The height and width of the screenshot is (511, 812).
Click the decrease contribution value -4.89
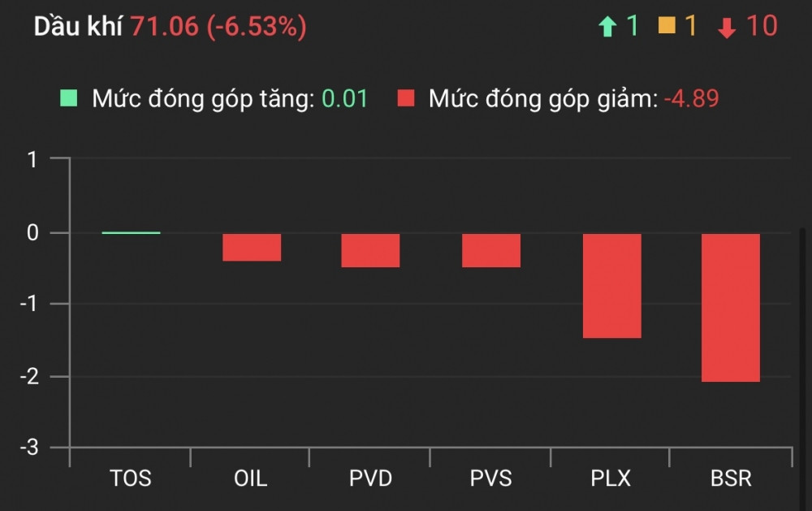tap(691, 99)
